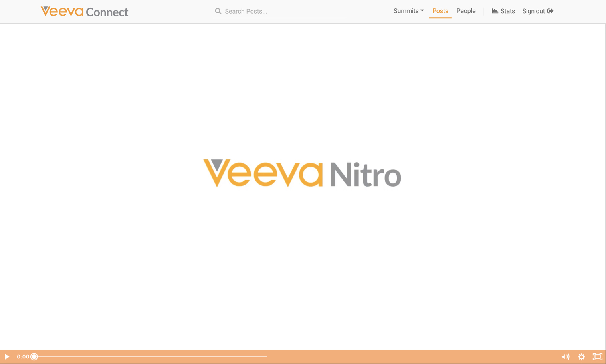Mute the video with the speaker icon
Image resolution: width=606 pixels, height=364 pixels.
[565, 357]
